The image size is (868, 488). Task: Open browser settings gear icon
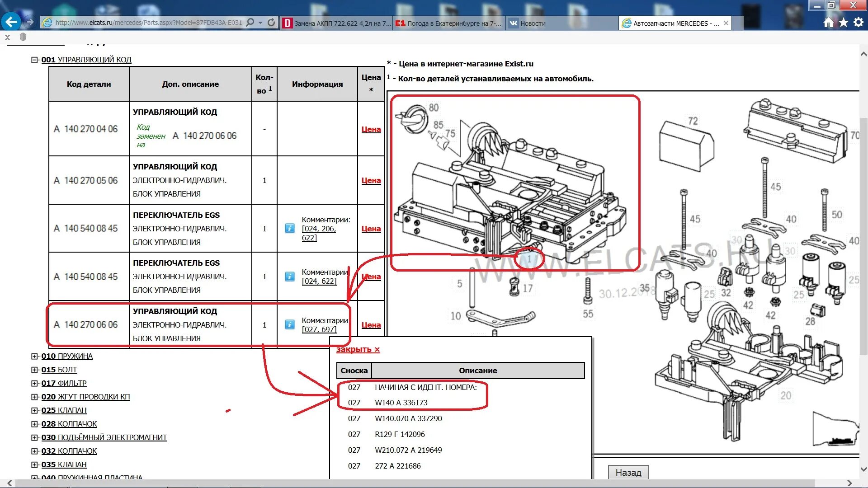point(859,23)
